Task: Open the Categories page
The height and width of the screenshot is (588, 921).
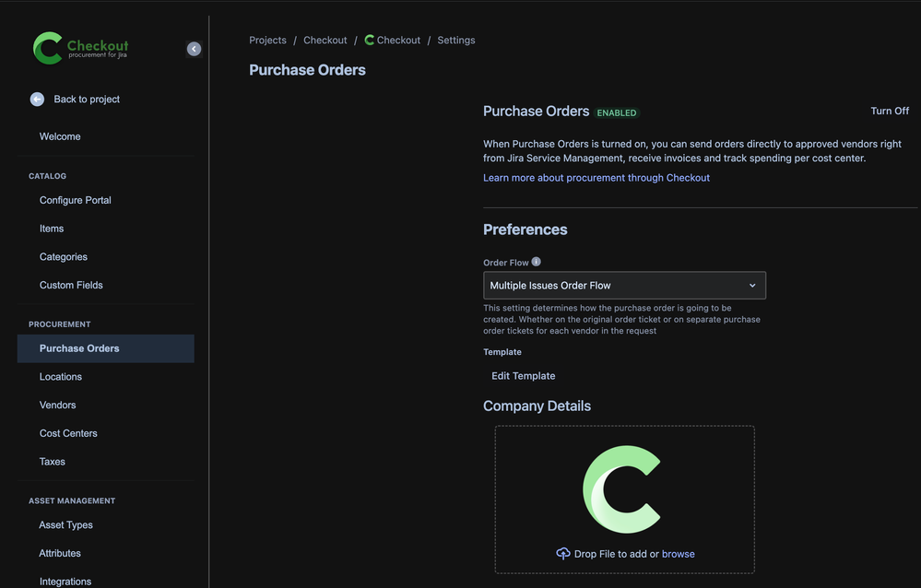Action: coord(64,257)
